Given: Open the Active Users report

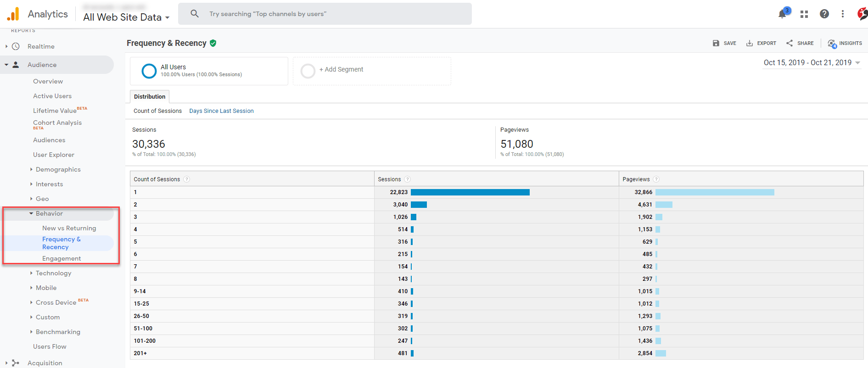Looking at the screenshot, I should [x=52, y=96].
